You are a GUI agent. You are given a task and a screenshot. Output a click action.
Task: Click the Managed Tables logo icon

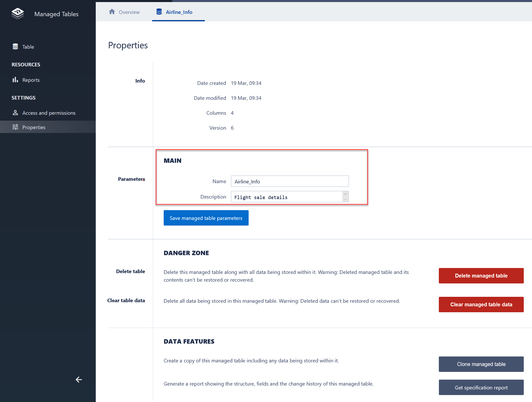click(18, 14)
